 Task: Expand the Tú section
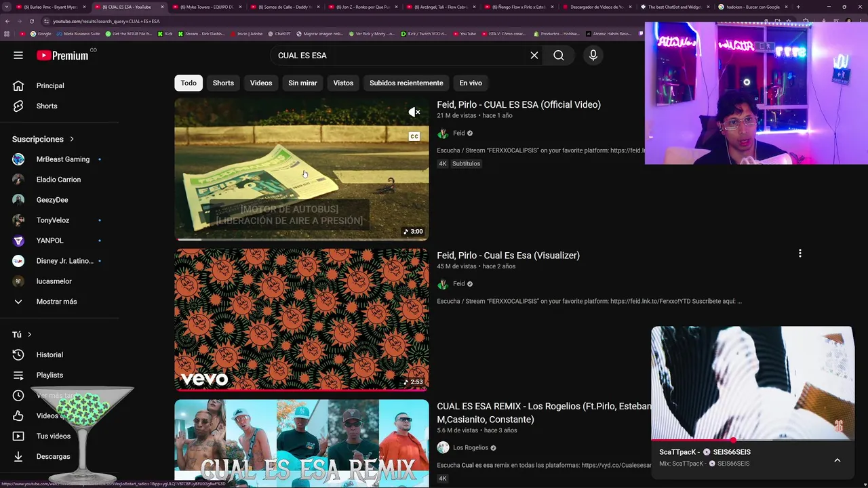click(x=22, y=335)
